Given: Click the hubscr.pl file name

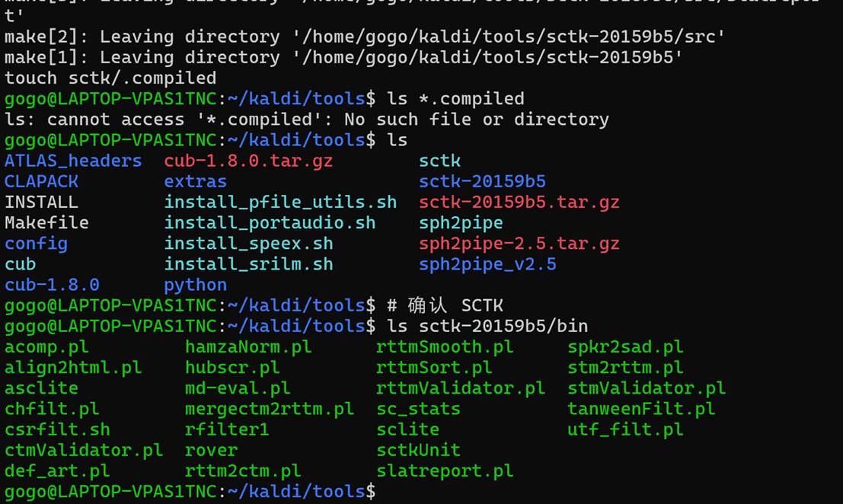Looking at the screenshot, I should pos(232,368).
